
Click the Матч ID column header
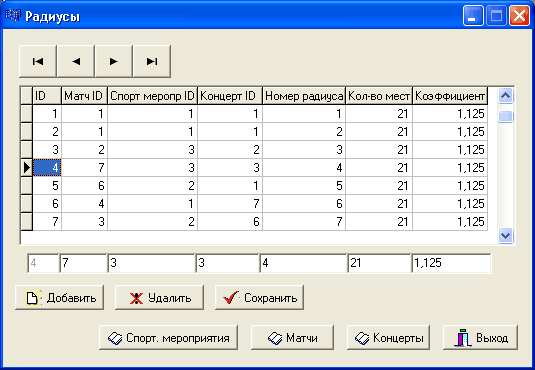coord(84,96)
